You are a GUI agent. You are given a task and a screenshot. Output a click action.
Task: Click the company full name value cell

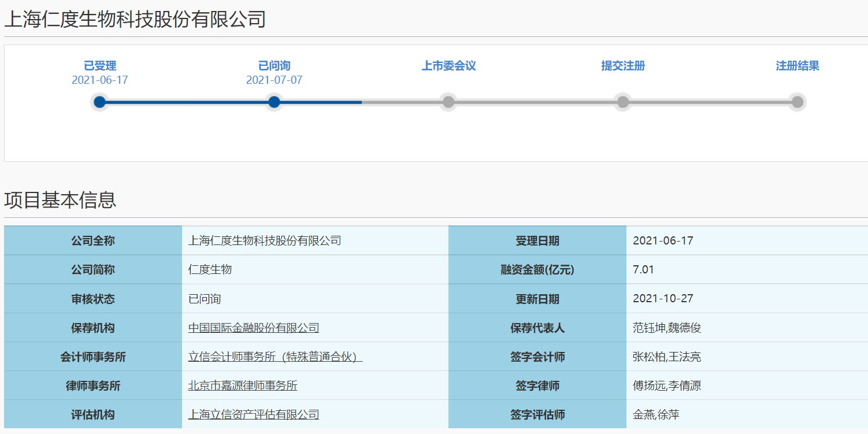[315, 240]
